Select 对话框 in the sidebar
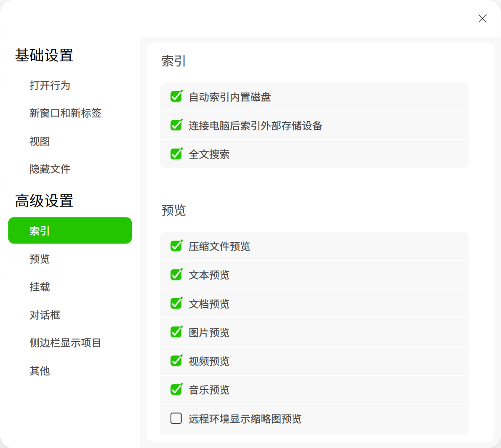The image size is (501, 448). pos(45,315)
